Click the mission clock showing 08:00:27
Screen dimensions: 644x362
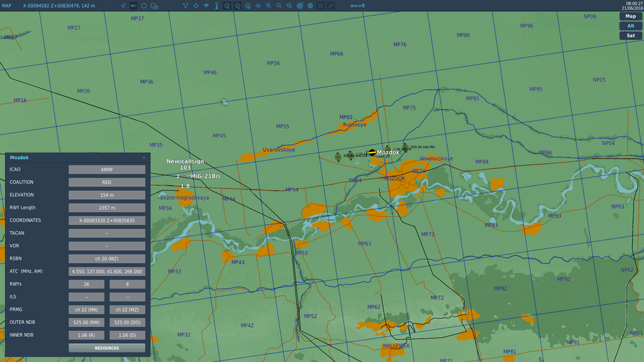coord(634,3)
